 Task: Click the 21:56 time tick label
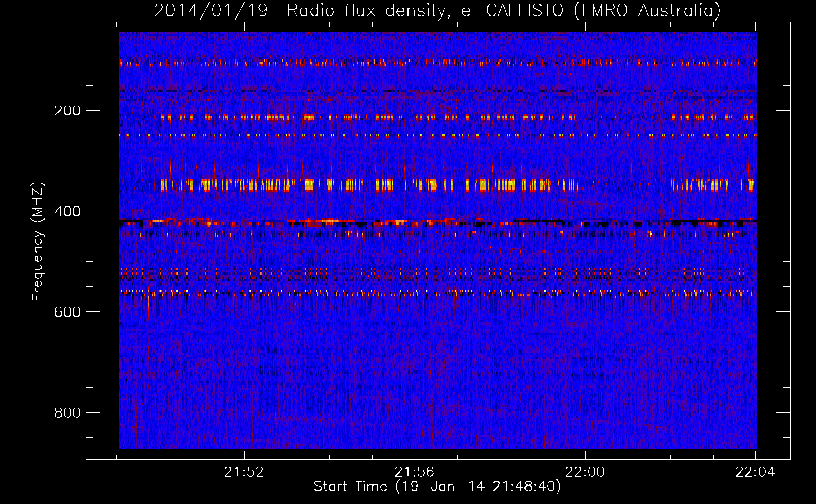coord(415,472)
